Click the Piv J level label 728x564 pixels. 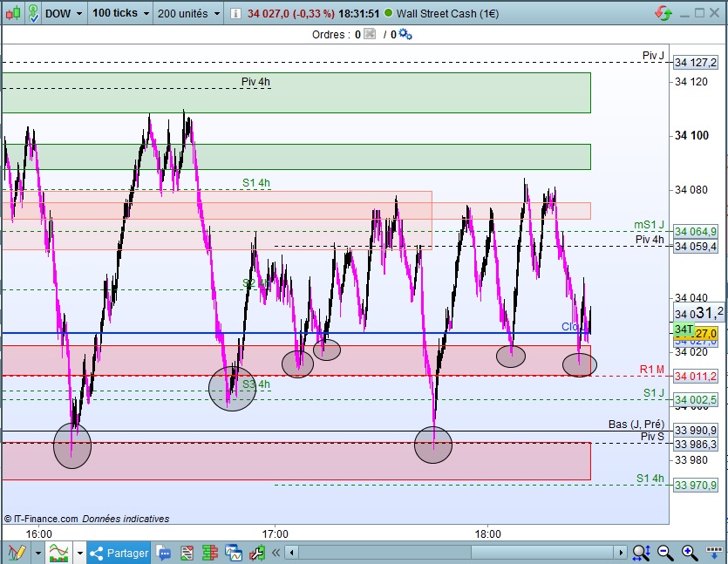coord(653,55)
